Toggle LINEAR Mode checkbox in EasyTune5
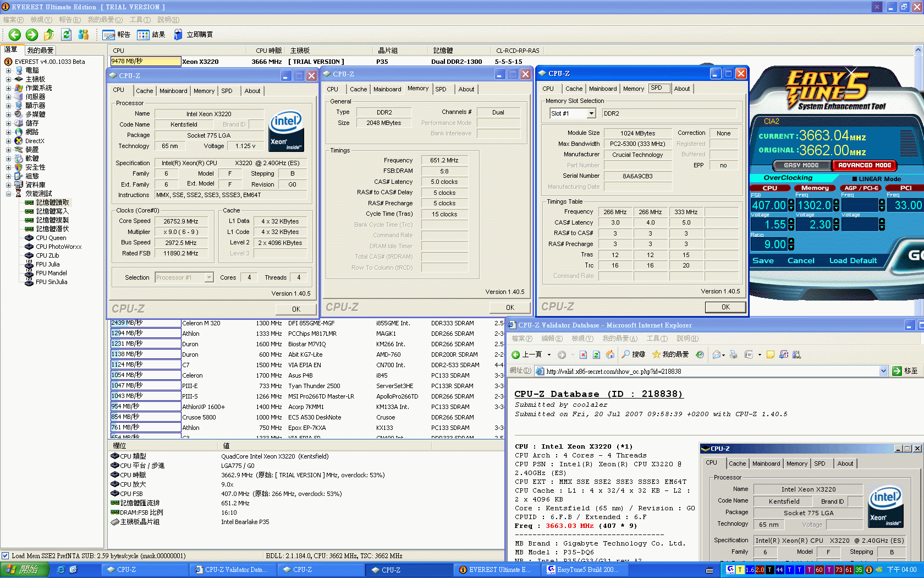 pos(855,179)
